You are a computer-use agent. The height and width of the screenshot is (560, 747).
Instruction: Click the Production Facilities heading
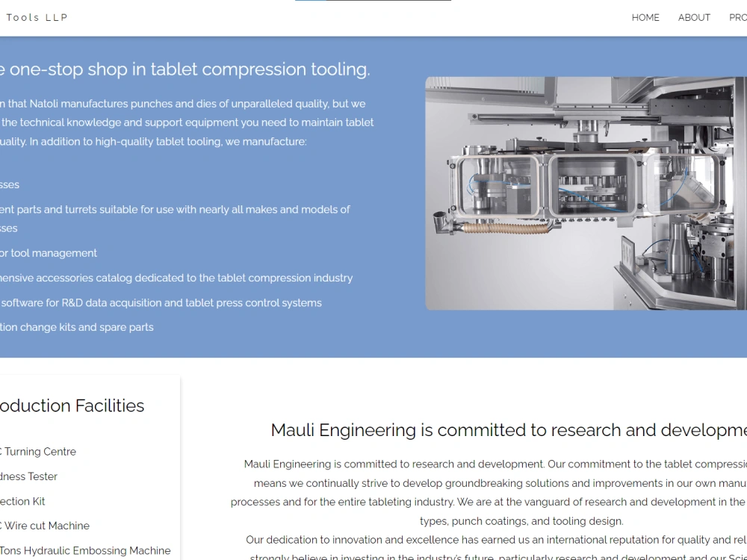click(72, 405)
